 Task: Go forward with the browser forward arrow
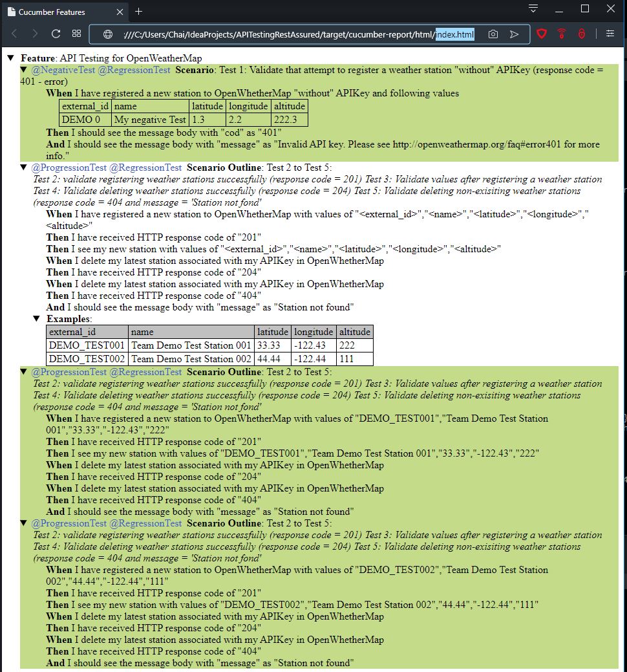point(35,34)
